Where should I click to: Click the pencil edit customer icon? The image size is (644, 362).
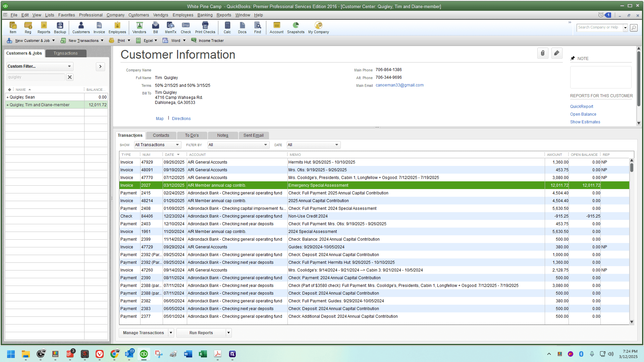(x=556, y=53)
